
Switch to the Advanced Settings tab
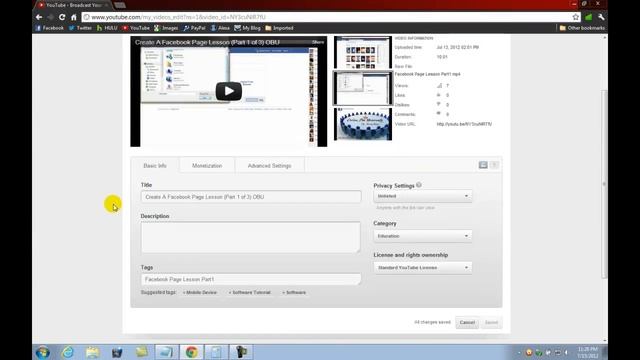269,166
